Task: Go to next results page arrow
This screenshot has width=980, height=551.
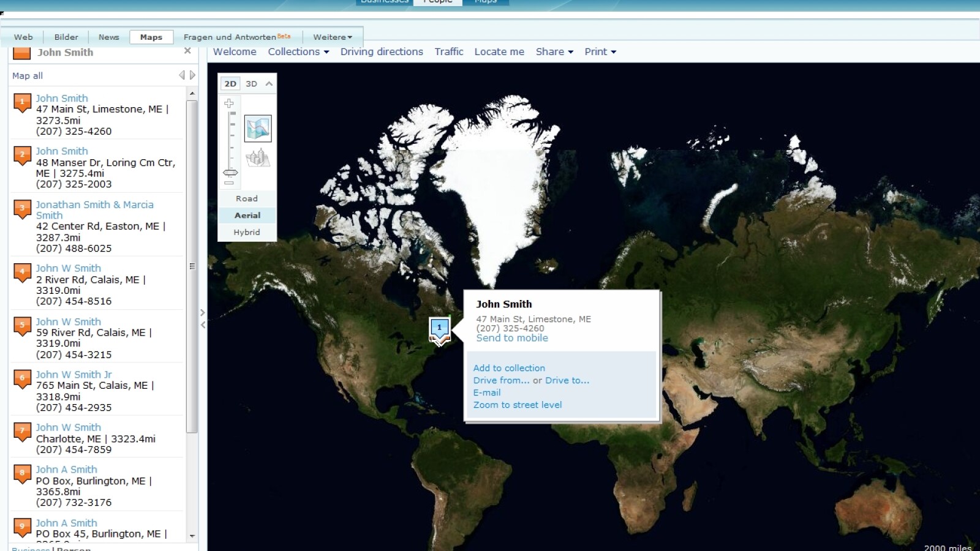Action: click(192, 75)
